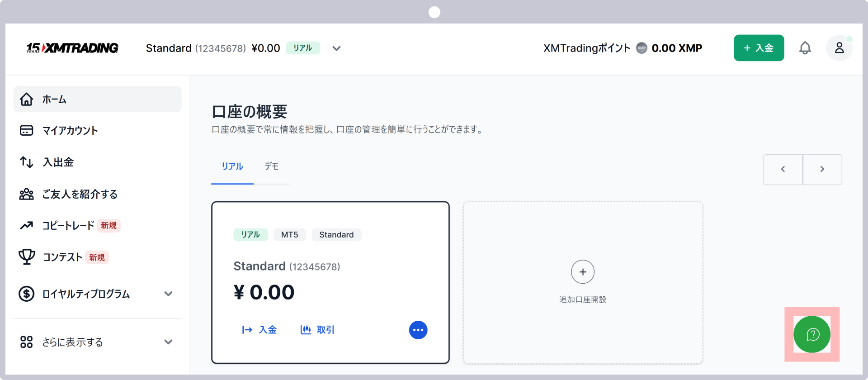Expand ロイヤルティプログラム chevron

[x=168, y=294]
